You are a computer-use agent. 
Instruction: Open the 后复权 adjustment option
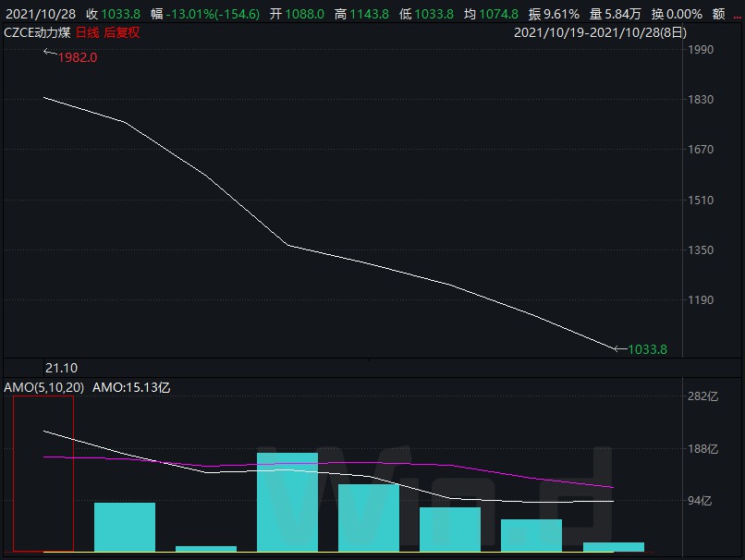click(122, 32)
